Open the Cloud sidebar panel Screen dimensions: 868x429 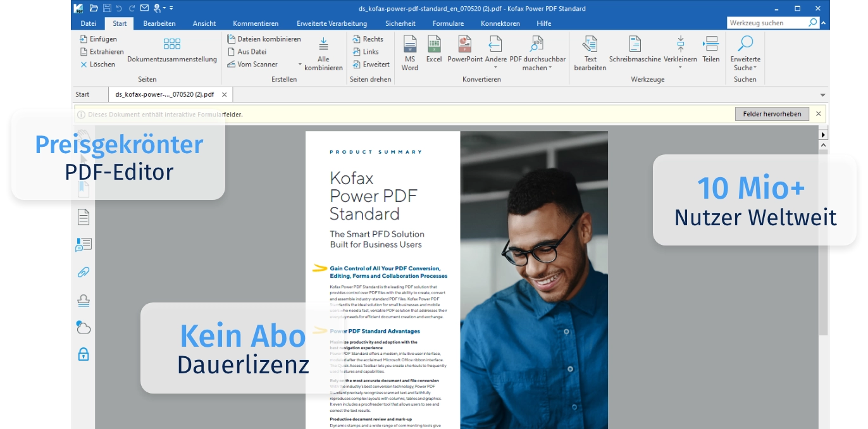(x=84, y=327)
